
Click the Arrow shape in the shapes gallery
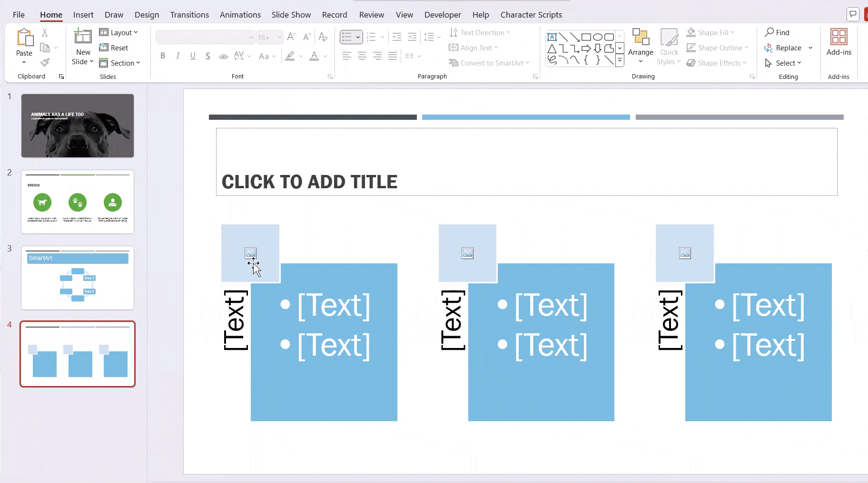pos(586,47)
